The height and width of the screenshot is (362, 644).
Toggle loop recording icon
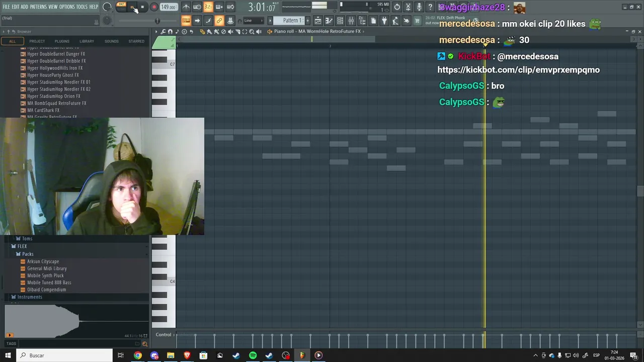point(230,7)
